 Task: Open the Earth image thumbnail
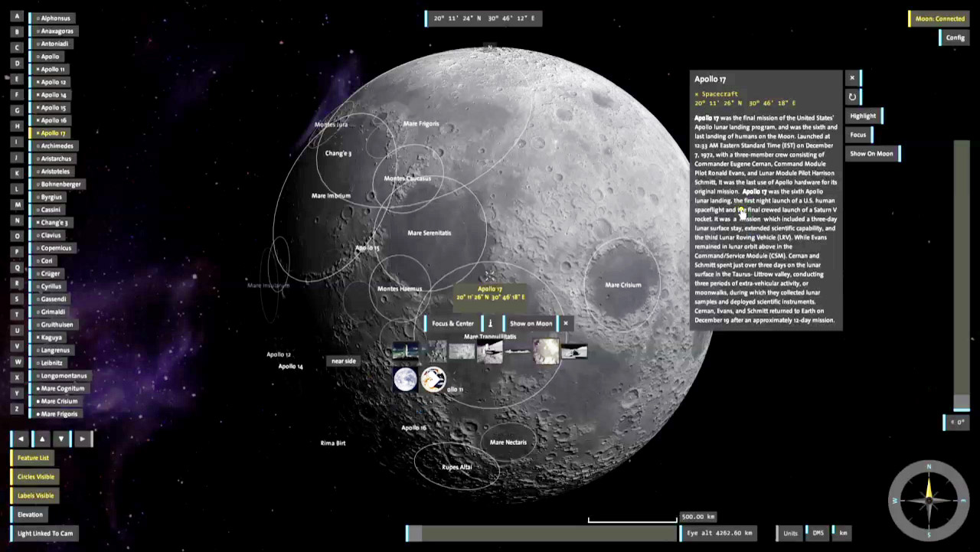(x=405, y=379)
